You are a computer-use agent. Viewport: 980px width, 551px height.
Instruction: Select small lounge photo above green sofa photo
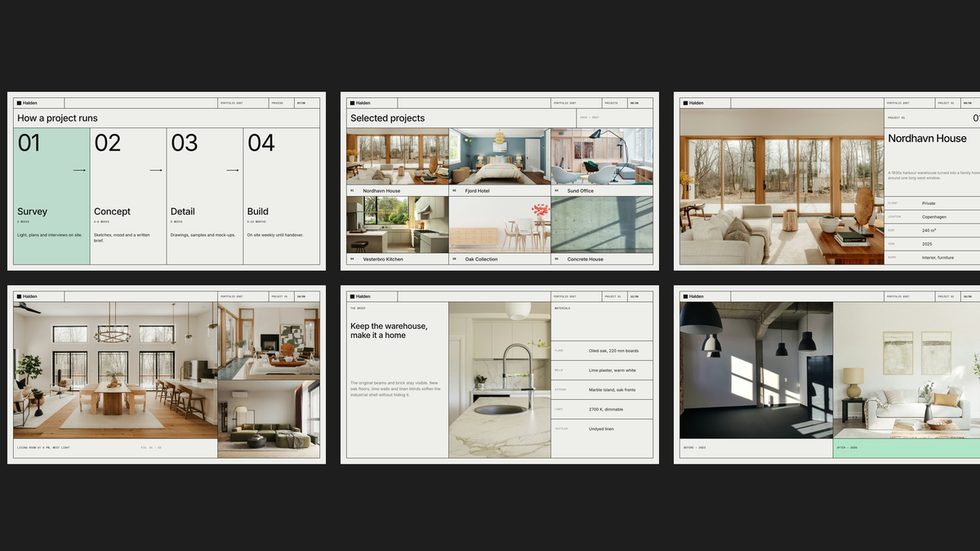tap(269, 341)
